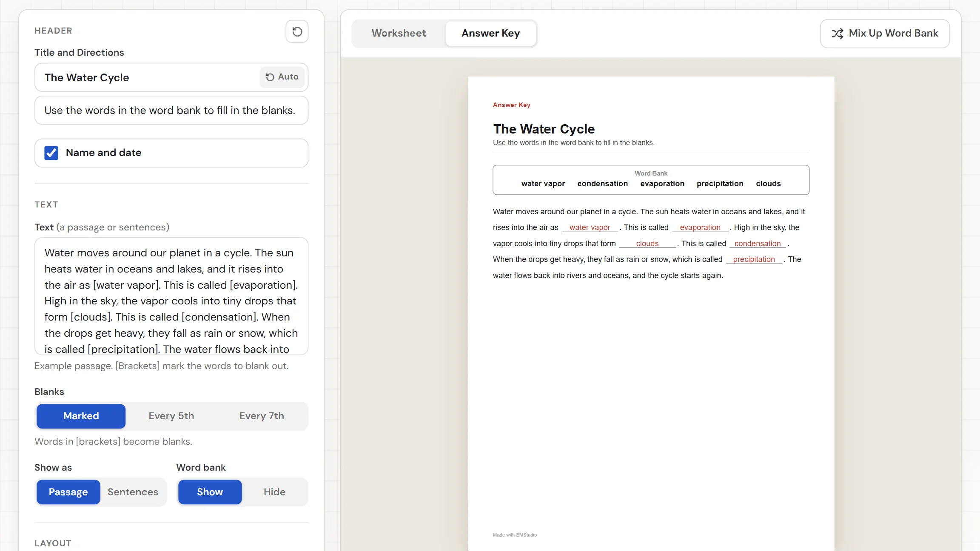The image size is (980, 551).
Task: Select Show for the word bank
Action: [x=210, y=492]
